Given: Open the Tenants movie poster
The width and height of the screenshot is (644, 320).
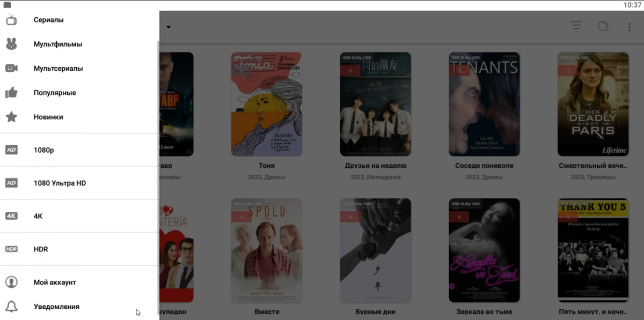Looking at the screenshot, I should tap(484, 104).
